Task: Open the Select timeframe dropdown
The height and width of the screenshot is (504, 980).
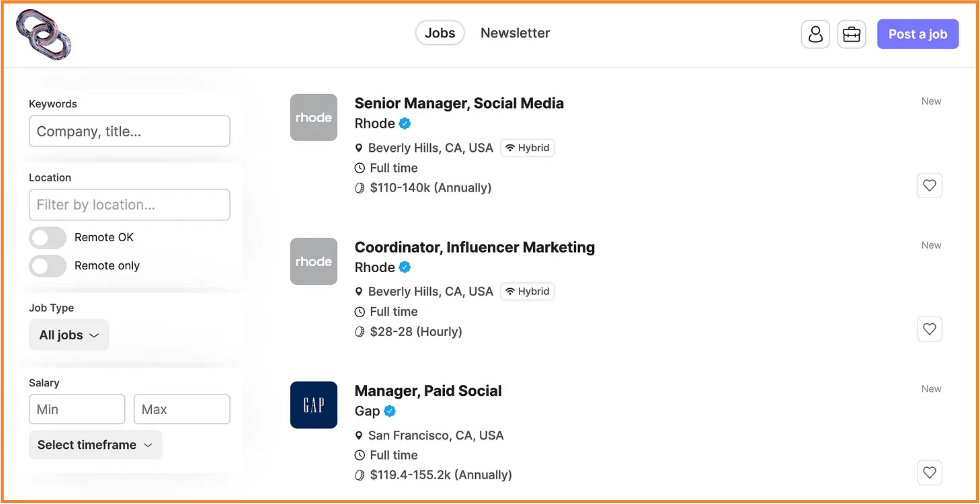Action: [x=95, y=445]
